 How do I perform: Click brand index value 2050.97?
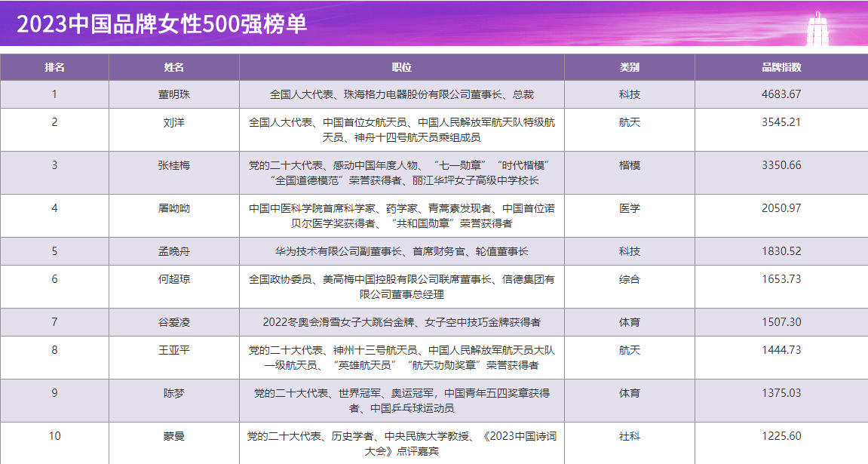pyautogui.click(x=781, y=208)
